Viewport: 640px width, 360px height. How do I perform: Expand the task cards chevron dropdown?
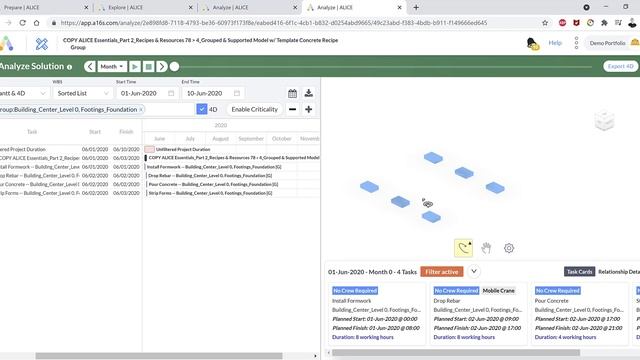coord(473,271)
